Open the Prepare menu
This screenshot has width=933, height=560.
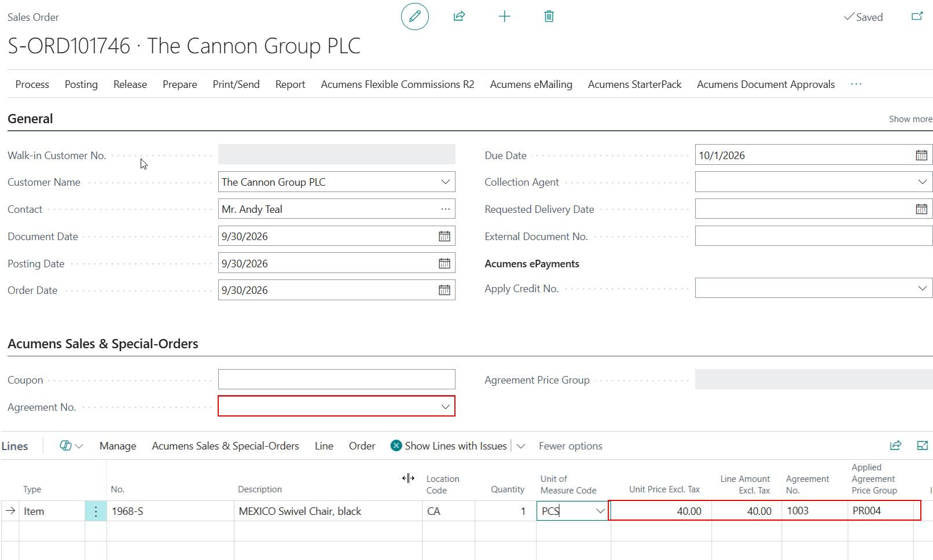[x=179, y=84]
